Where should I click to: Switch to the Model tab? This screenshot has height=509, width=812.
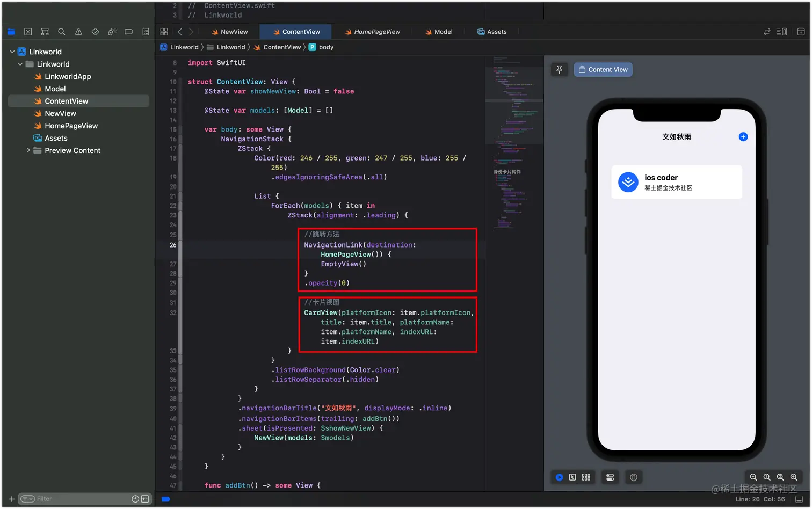[x=439, y=32]
